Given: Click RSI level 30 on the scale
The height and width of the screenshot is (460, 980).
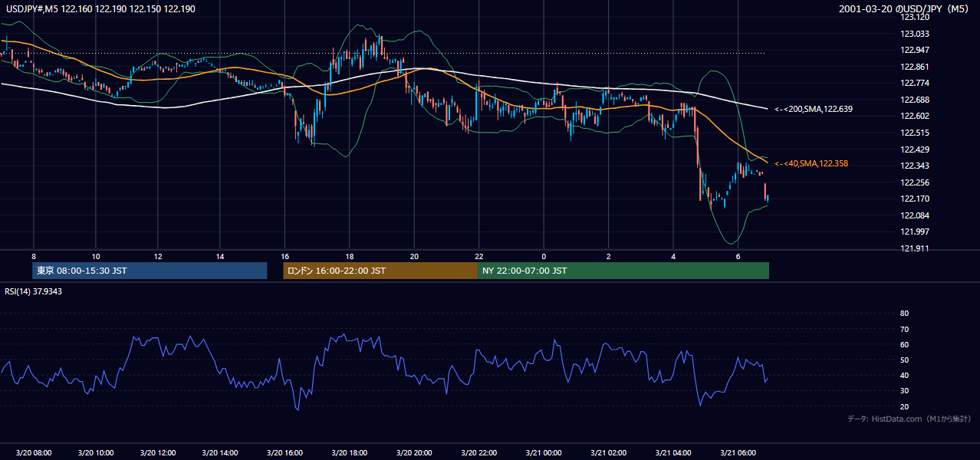Looking at the screenshot, I should (904, 391).
